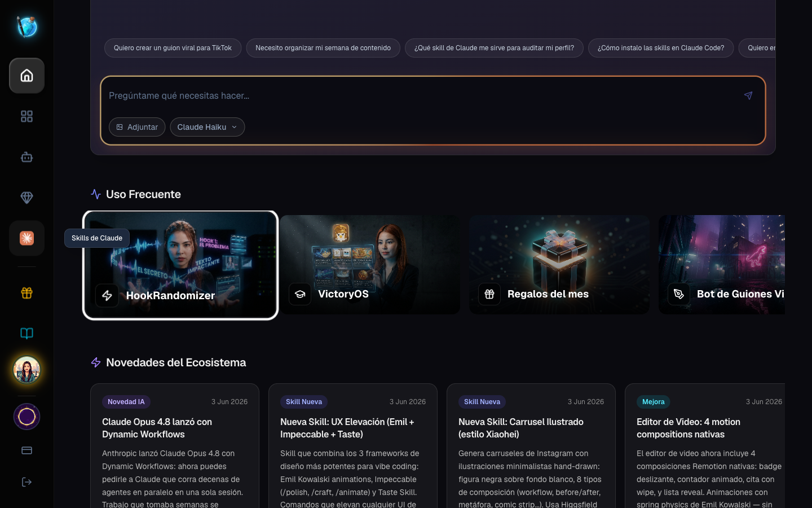Viewport: 812px width, 508px height.
Task: Click the pen icon on Bot de Guiones
Action: click(679, 294)
